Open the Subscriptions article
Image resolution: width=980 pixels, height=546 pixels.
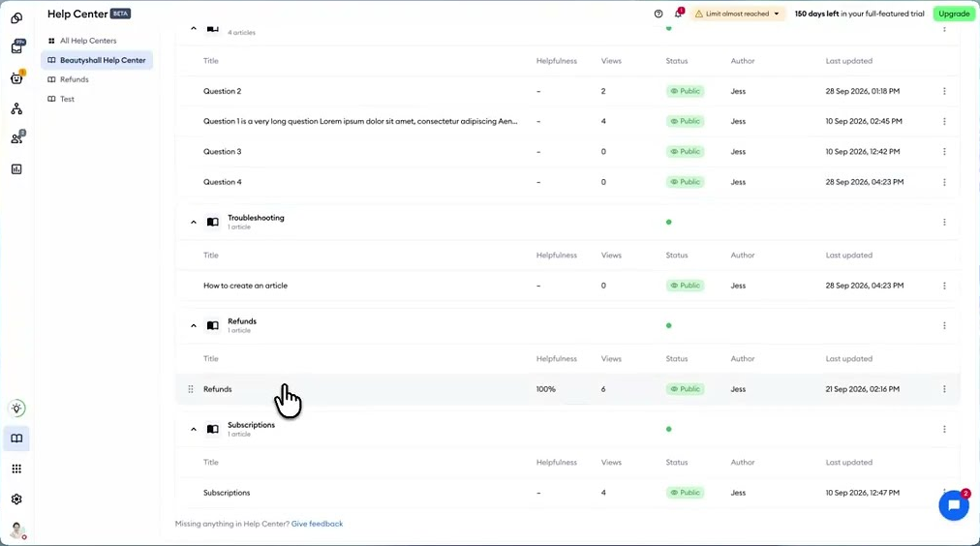(227, 493)
